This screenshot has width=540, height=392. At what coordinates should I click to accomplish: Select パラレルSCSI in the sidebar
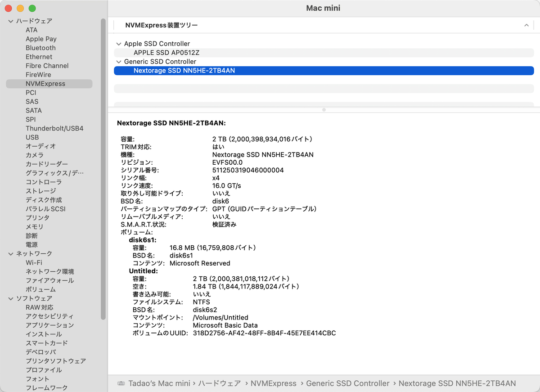45,209
